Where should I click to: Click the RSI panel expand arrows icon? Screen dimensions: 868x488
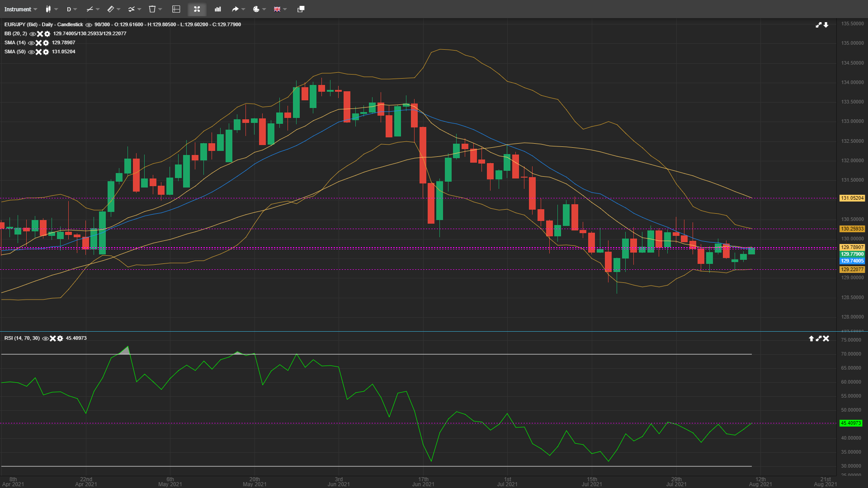[x=819, y=338]
